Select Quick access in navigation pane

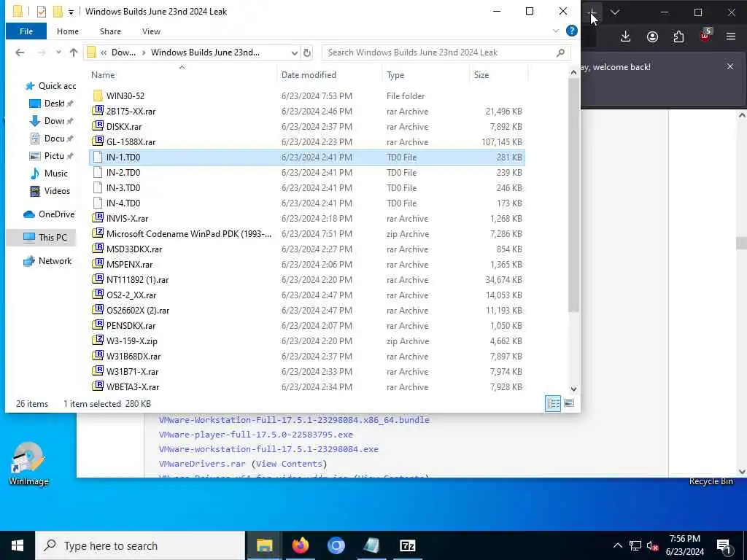[x=50, y=86]
